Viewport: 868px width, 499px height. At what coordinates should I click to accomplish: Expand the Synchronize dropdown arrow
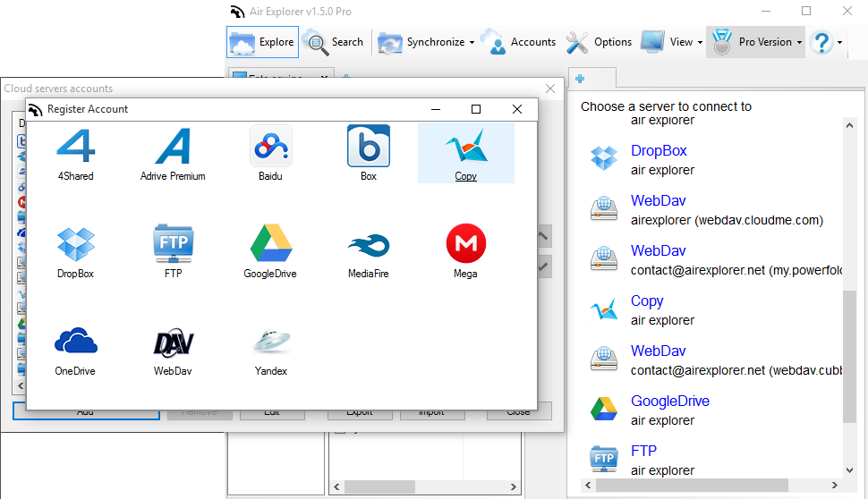tap(472, 43)
